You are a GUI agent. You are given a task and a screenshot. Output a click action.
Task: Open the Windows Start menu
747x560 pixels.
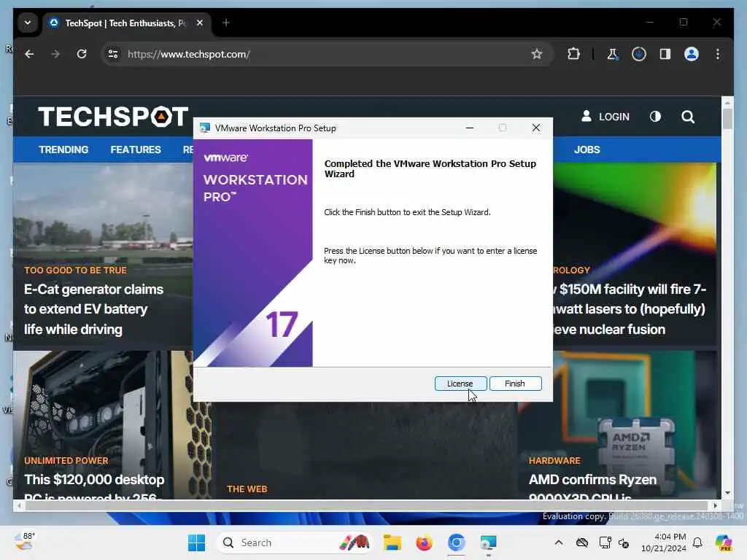pyautogui.click(x=196, y=542)
